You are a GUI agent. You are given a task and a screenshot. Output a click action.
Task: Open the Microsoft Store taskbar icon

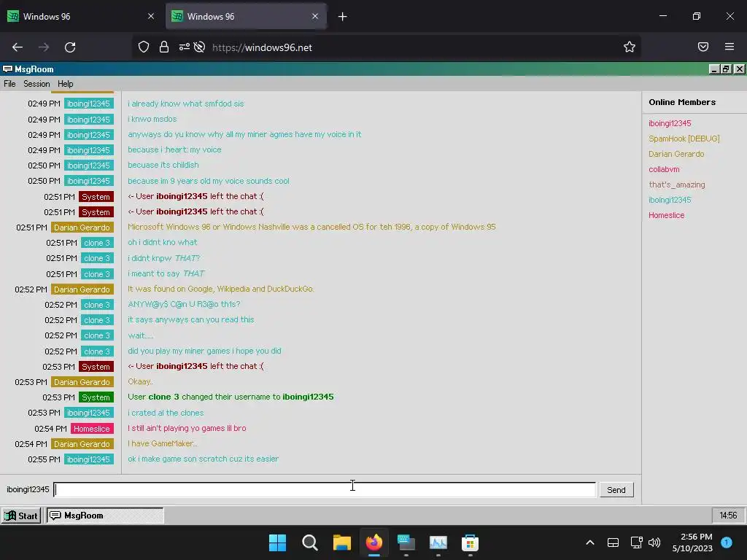tap(470, 542)
